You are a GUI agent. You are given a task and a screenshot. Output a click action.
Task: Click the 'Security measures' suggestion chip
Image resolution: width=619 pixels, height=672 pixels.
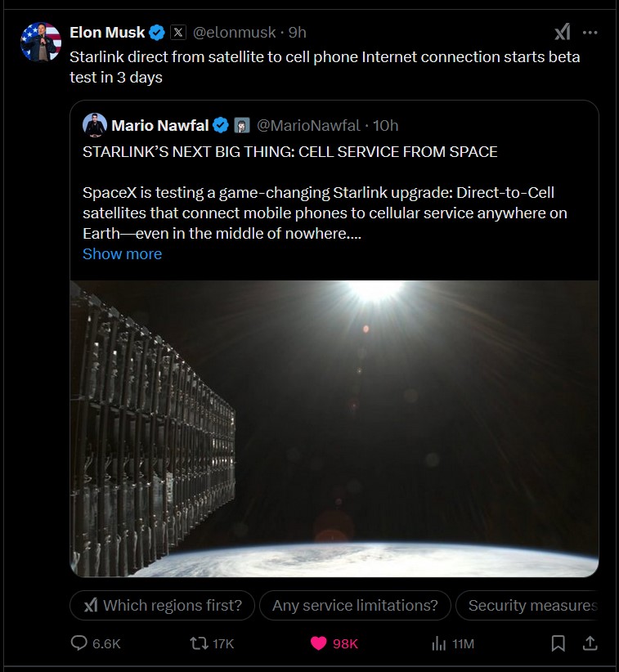[532, 606]
